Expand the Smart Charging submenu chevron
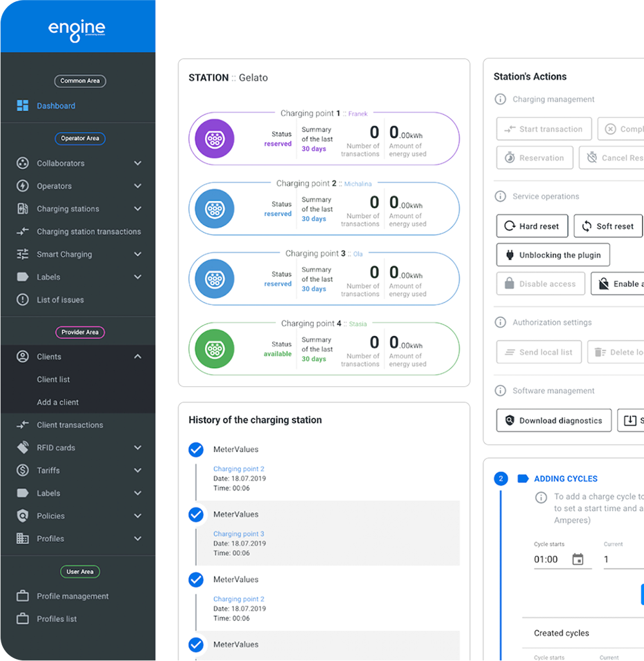This screenshot has height=661, width=644. 137,255
